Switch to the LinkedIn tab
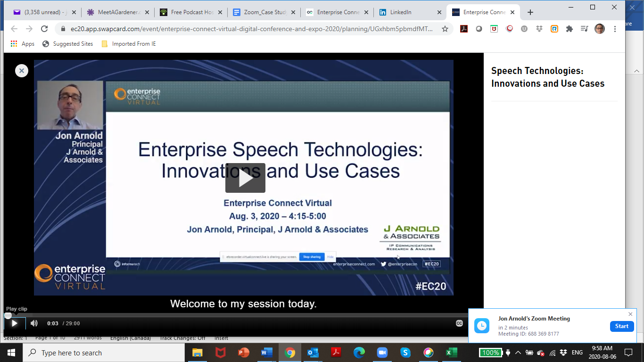 click(409, 12)
